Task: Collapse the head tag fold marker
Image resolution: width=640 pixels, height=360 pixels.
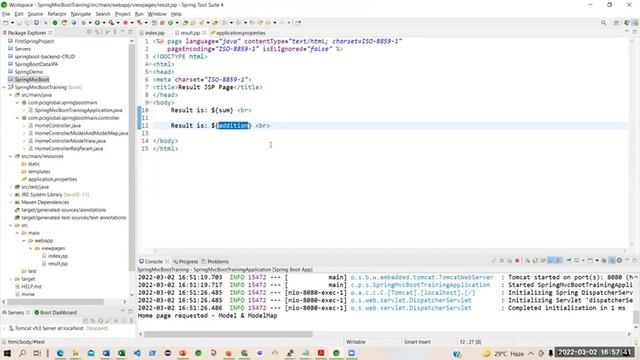Action: 151,72
